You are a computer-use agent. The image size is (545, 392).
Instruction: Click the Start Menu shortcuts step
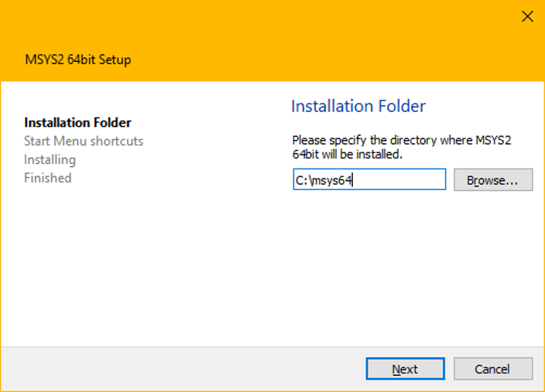84,141
